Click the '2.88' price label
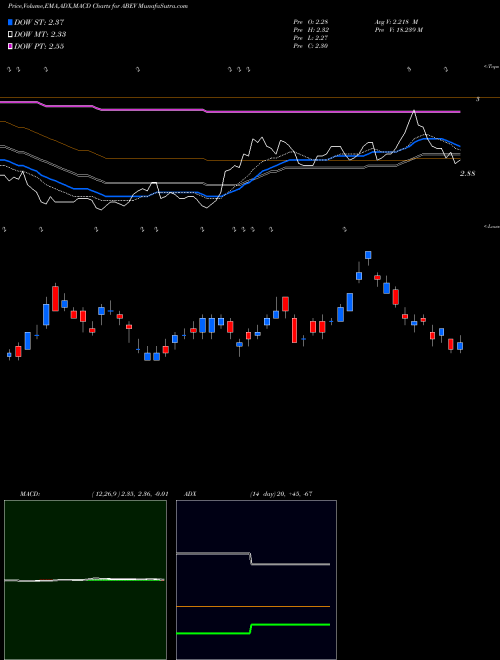Screen dimensions: 500x660 (x=468, y=173)
